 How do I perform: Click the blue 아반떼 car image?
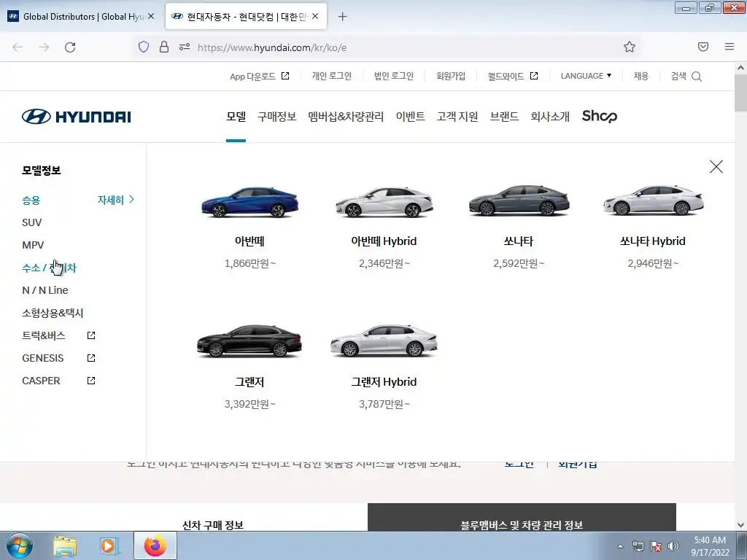tap(250, 202)
